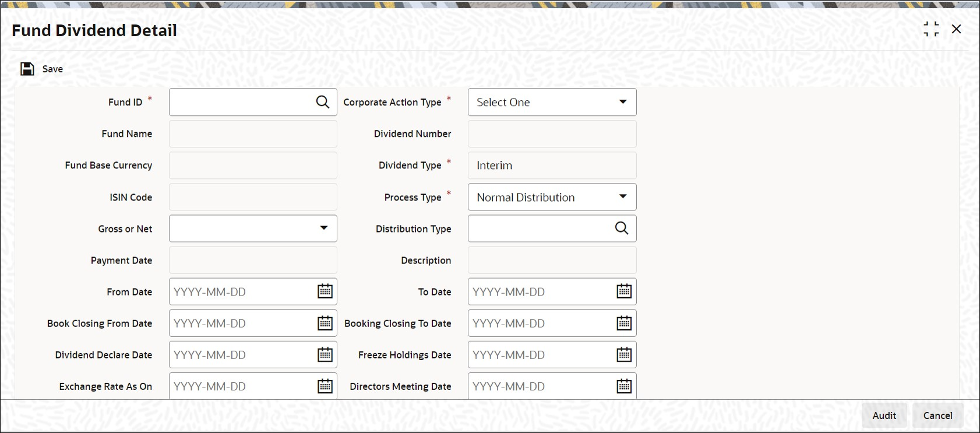Click the Audit button
The height and width of the screenshot is (433, 980).
pyautogui.click(x=884, y=416)
